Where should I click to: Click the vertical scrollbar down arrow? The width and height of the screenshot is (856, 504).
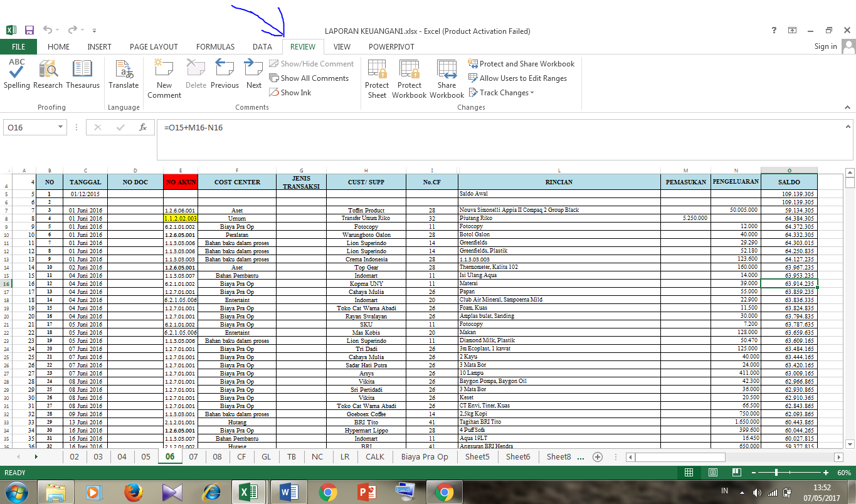pyautogui.click(x=850, y=444)
